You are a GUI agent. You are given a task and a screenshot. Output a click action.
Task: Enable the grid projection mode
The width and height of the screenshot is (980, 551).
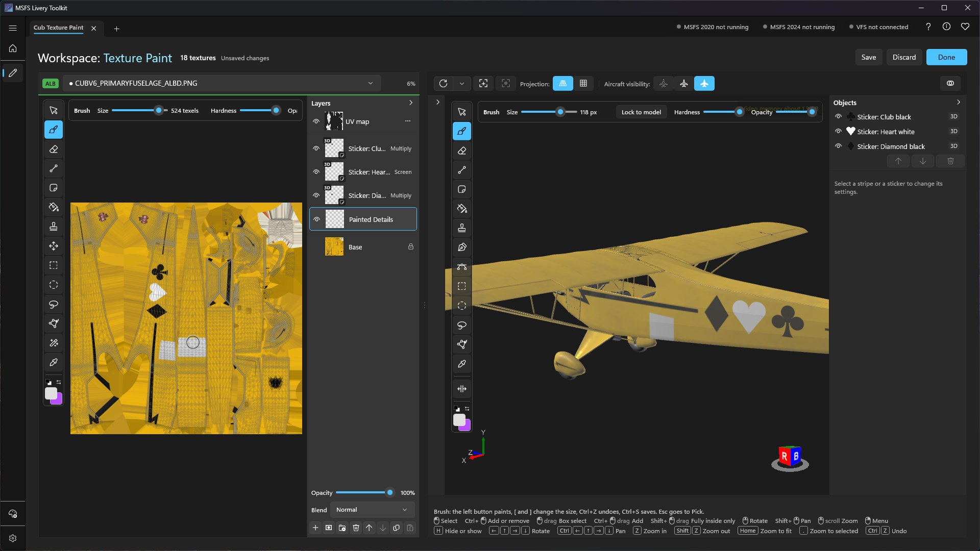click(583, 84)
